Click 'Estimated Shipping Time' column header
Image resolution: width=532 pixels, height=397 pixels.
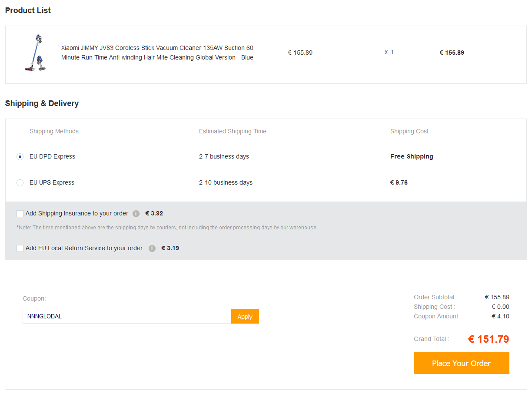point(233,131)
